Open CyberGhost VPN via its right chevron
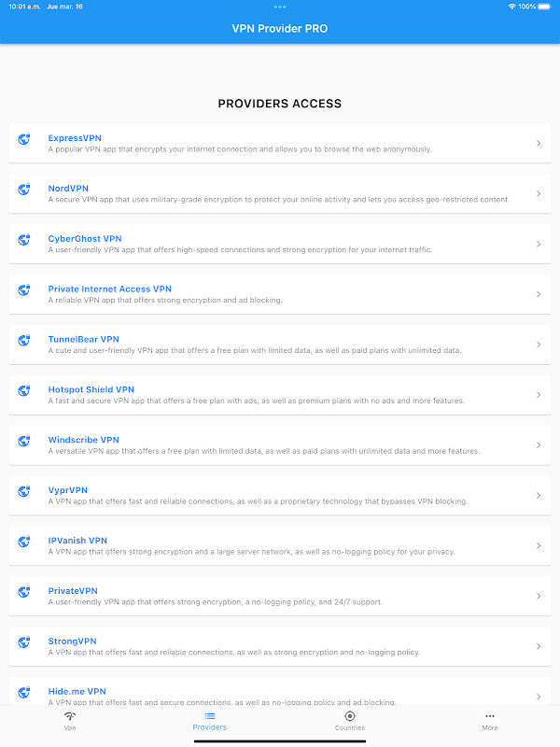The height and width of the screenshot is (747, 560). point(539,244)
